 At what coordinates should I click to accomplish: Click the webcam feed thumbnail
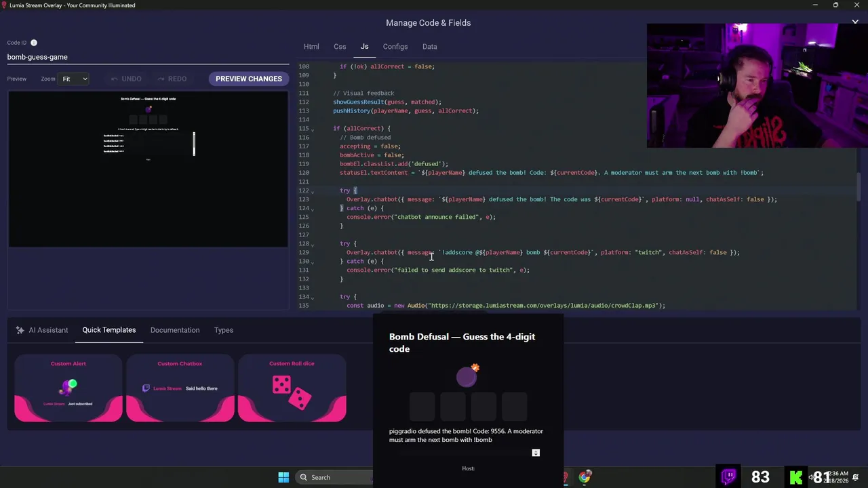(757, 86)
